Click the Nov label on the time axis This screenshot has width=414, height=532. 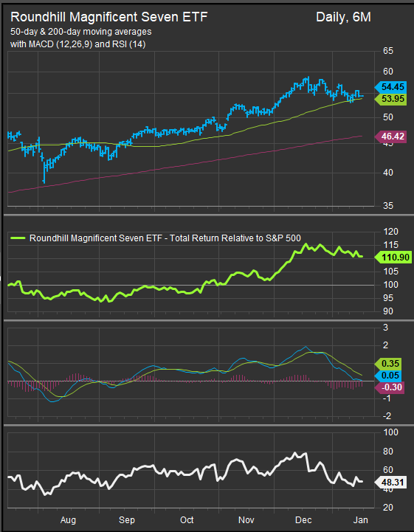point(246,519)
